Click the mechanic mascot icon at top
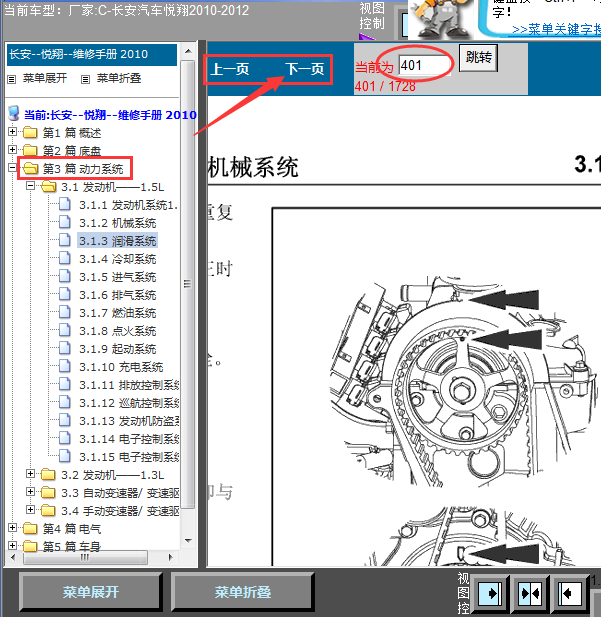Screen dimensions: 601x617 (x=441, y=19)
